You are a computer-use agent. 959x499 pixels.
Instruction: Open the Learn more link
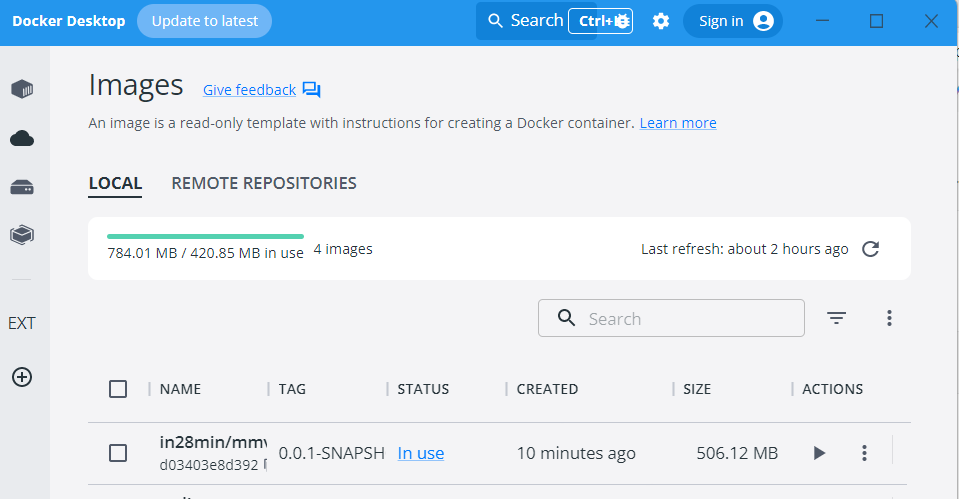click(x=678, y=123)
